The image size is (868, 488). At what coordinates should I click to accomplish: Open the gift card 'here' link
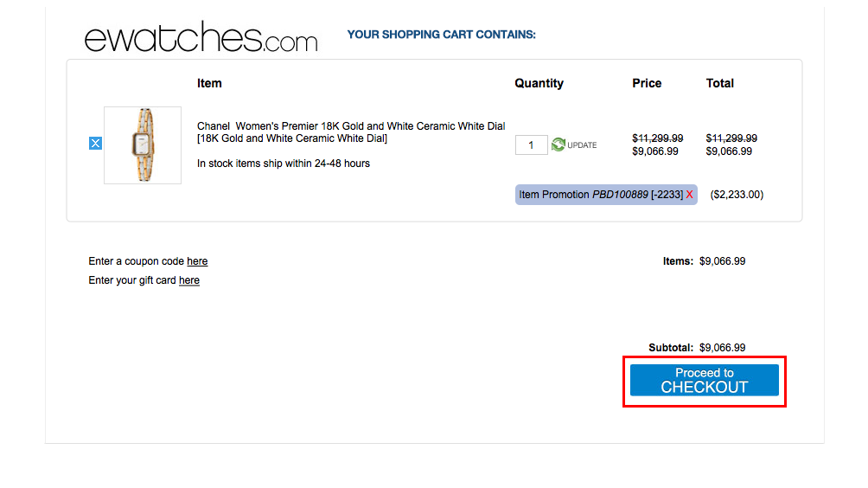click(x=188, y=280)
